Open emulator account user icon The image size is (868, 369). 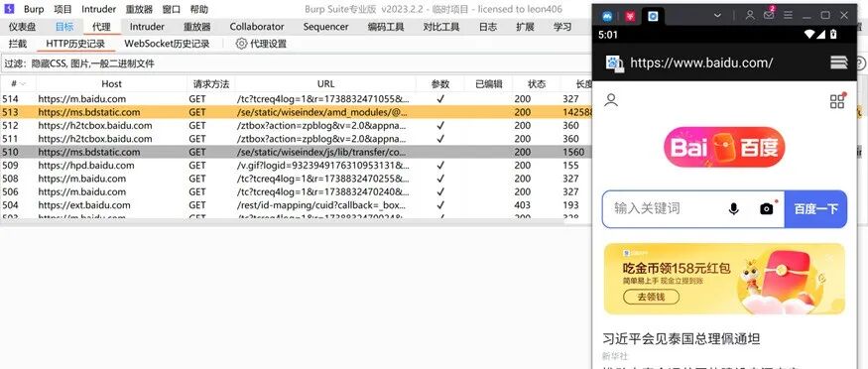pos(750,16)
